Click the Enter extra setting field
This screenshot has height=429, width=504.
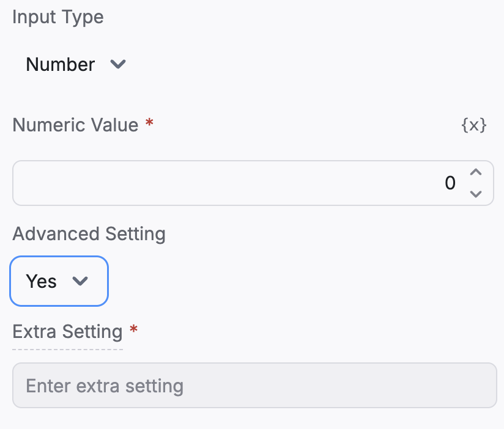(254, 386)
